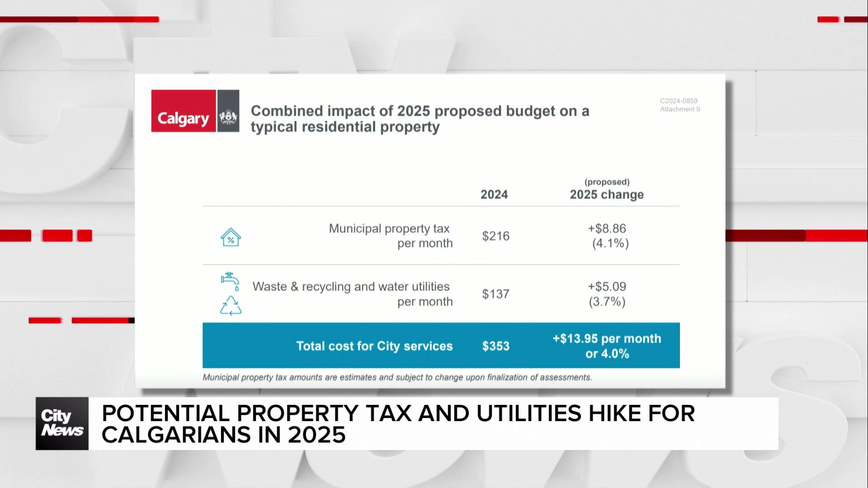Click the $137 value
868x488 pixels.
496,294
